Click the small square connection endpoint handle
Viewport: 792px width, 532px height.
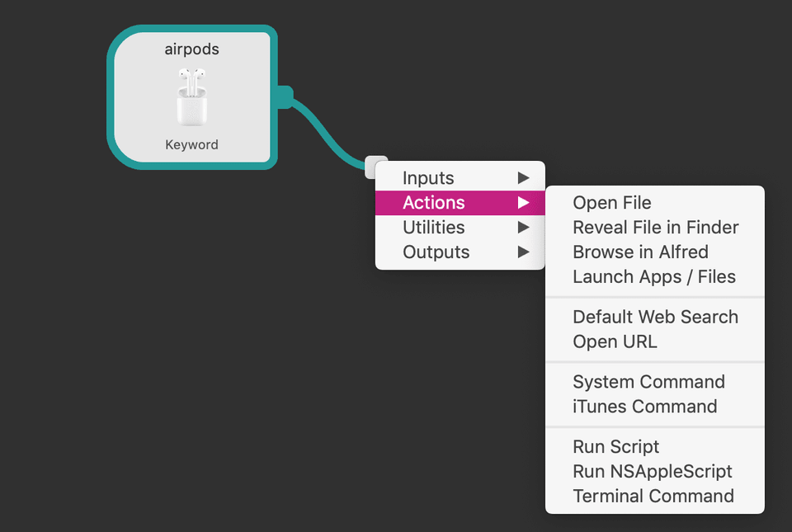374,165
